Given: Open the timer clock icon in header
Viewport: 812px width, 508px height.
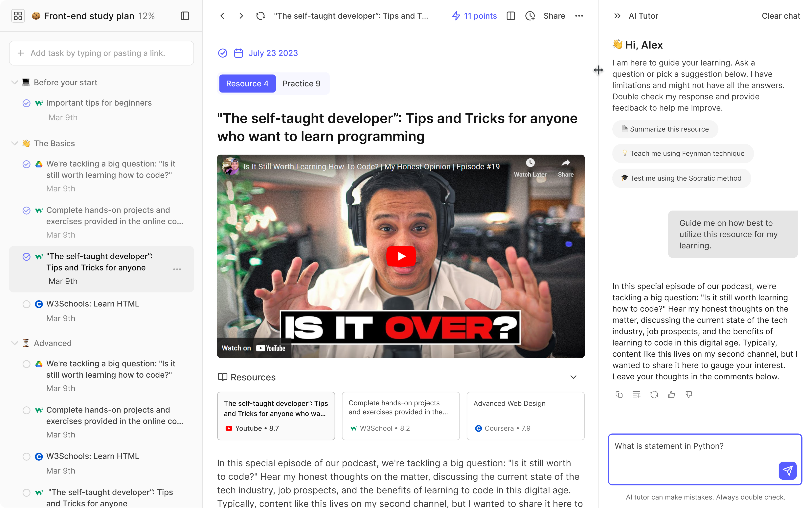Looking at the screenshot, I should pyautogui.click(x=530, y=16).
